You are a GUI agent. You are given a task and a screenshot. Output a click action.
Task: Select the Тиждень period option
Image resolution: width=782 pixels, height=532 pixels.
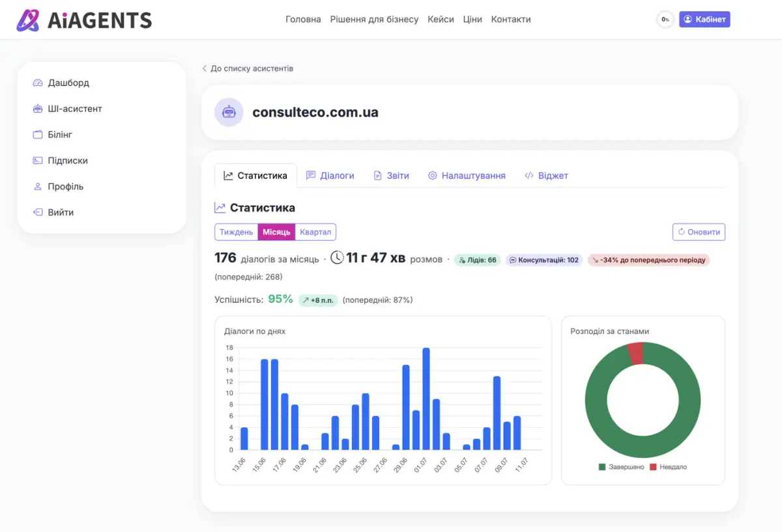(236, 232)
